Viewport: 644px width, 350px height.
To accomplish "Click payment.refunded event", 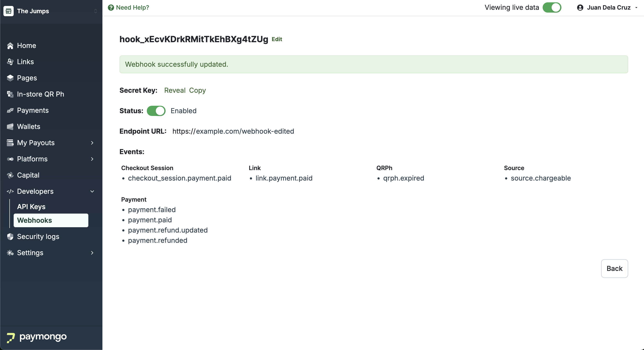I will click(157, 240).
